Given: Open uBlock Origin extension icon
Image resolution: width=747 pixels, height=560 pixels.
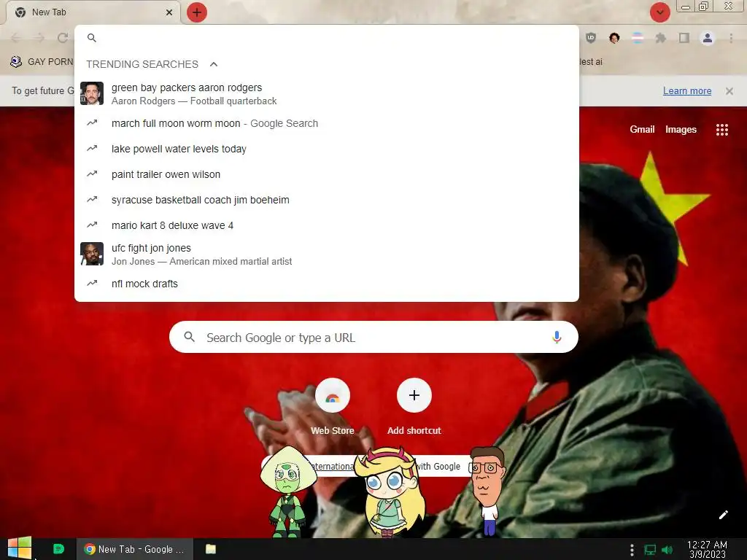Looking at the screenshot, I should [591, 38].
